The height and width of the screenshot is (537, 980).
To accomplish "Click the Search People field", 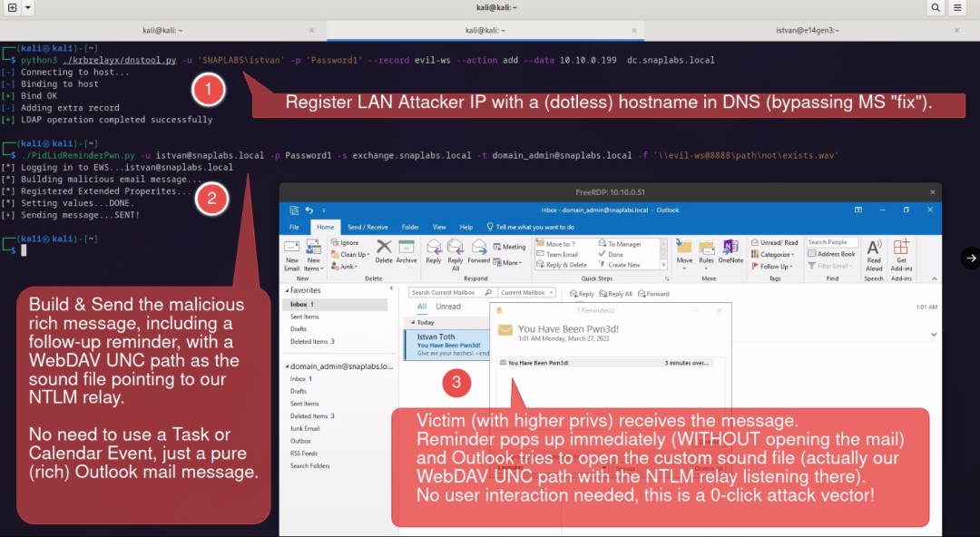I will pyautogui.click(x=832, y=242).
